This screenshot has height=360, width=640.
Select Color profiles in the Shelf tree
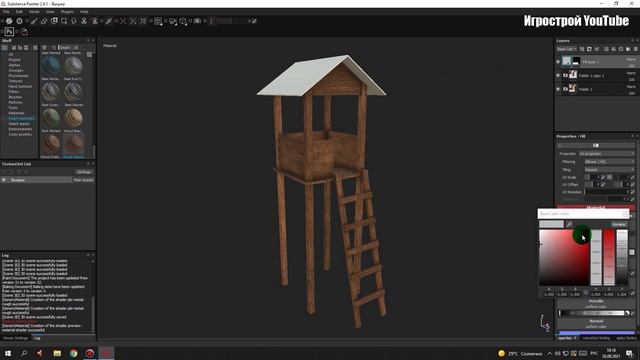click(20, 134)
